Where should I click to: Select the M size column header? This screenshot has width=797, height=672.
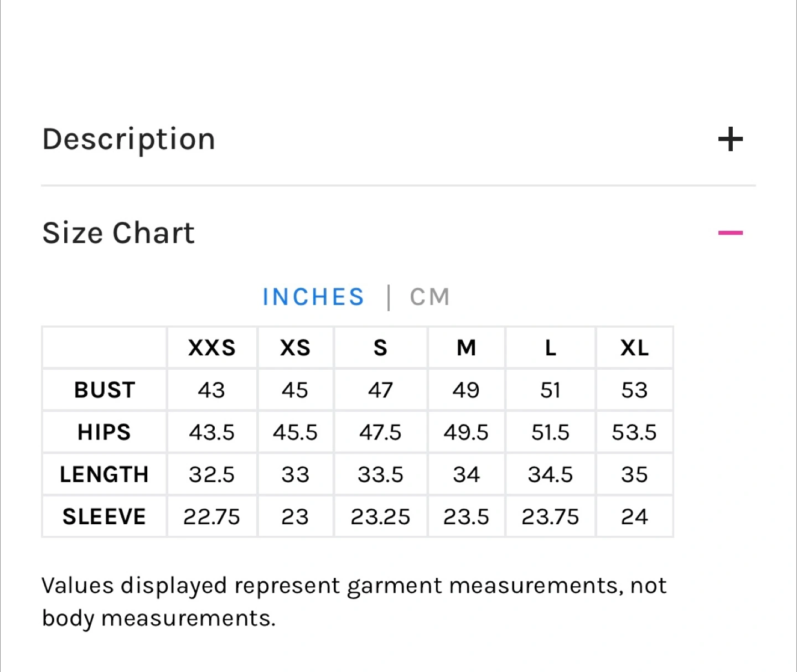[466, 348]
